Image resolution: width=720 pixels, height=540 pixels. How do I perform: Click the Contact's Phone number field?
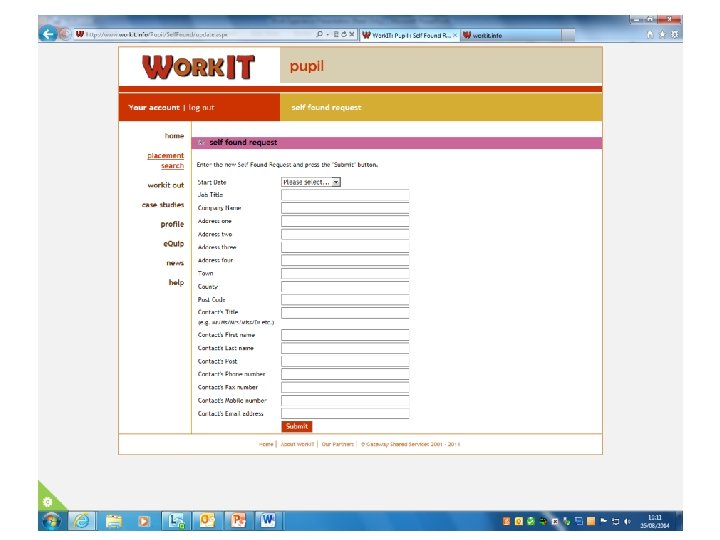345,374
